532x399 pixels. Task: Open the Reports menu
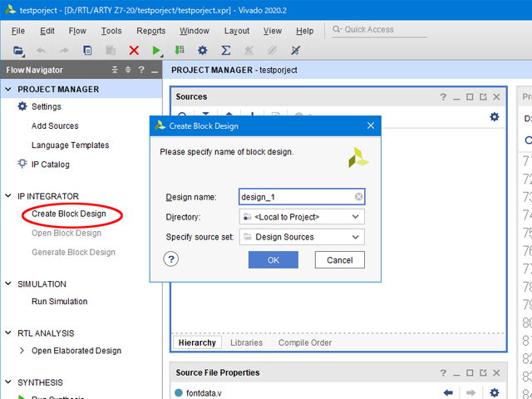pyautogui.click(x=150, y=31)
